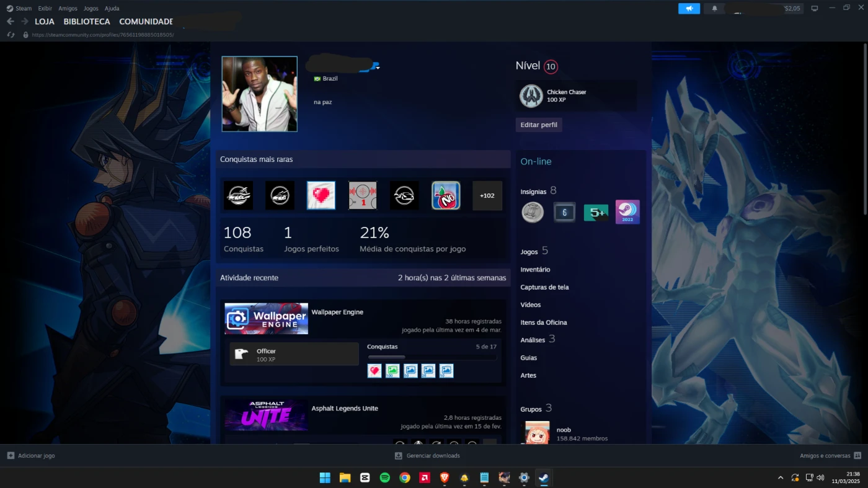Open the Amigos menu

68,8
